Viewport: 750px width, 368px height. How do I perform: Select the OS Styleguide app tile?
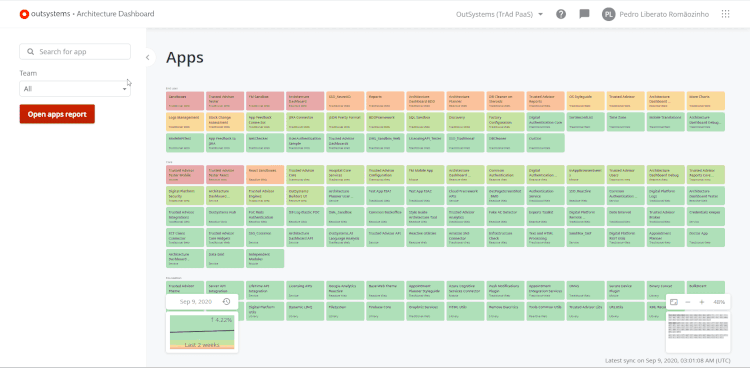click(x=586, y=100)
